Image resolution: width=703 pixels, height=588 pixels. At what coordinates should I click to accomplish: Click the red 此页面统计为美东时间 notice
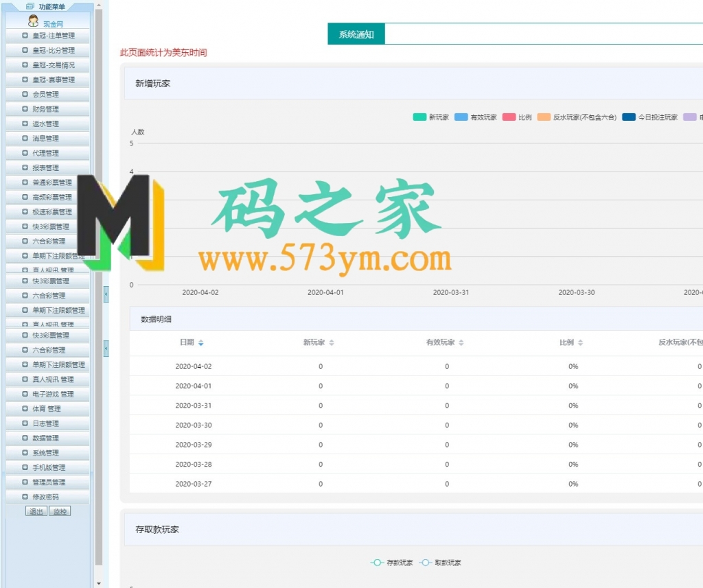click(163, 52)
